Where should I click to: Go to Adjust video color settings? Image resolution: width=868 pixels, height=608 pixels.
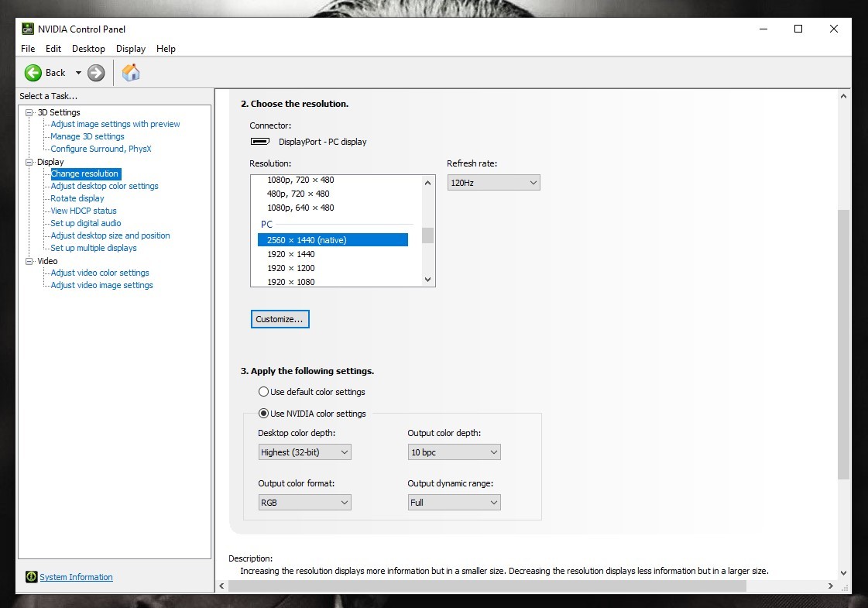pyautogui.click(x=100, y=273)
